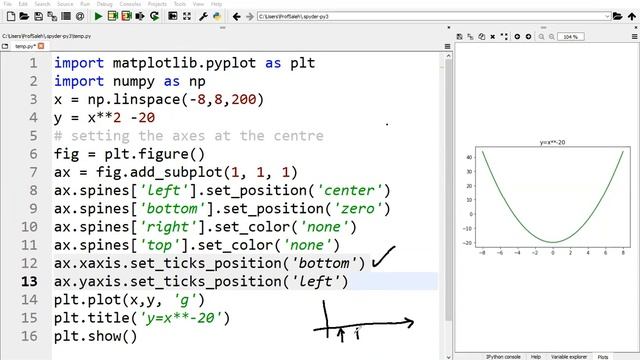This screenshot has width=640, height=360.
Task: Toggle fullscreen mode icon
Action: click(x=187, y=16)
